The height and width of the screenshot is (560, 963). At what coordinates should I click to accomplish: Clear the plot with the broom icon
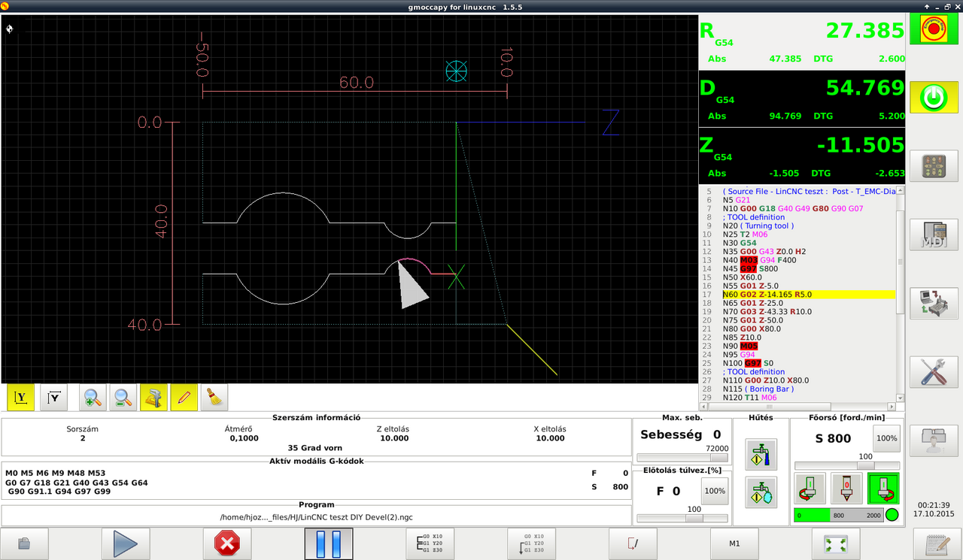[x=214, y=398]
